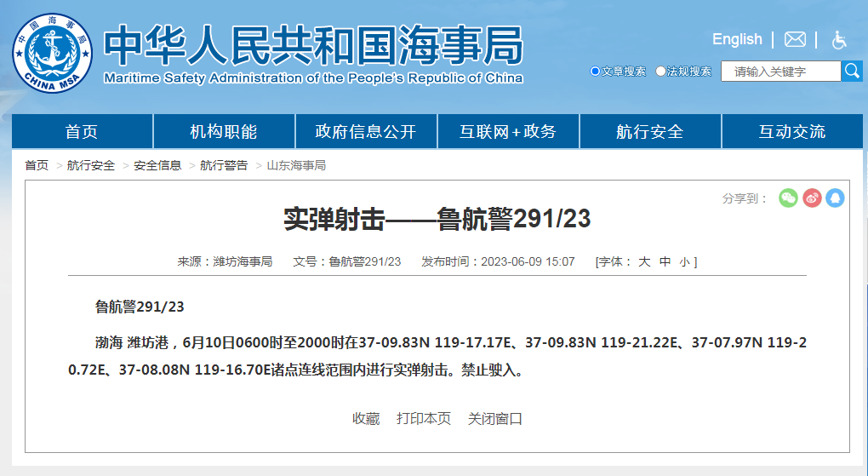Click 打印本页 to print
The height and width of the screenshot is (476, 868).
424,418
